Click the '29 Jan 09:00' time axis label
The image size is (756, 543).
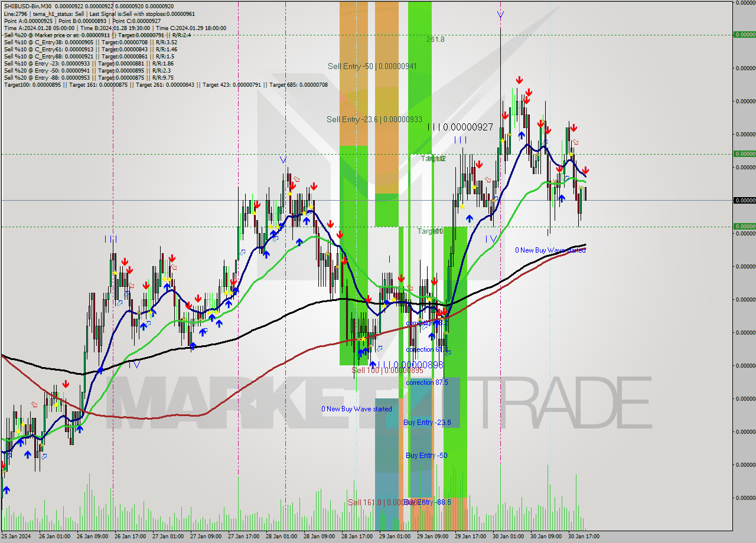coord(432,537)
